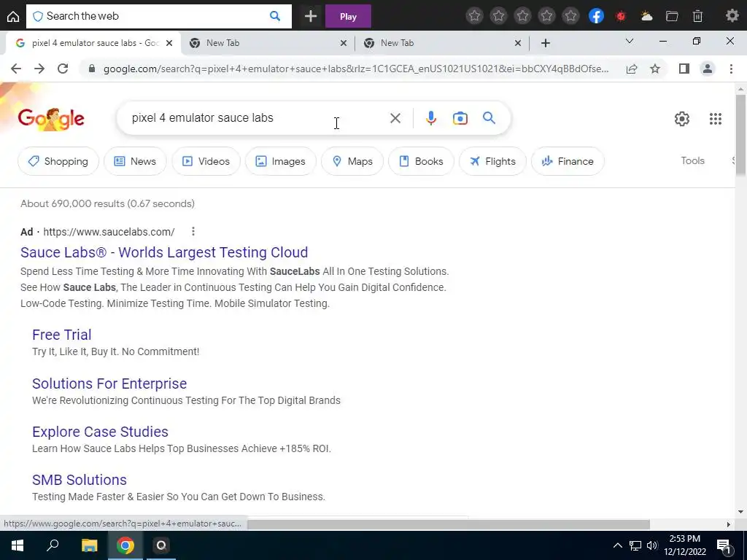Open the Tools option
The height and width of the screenshot is (560, 747).
pos(692,160)
